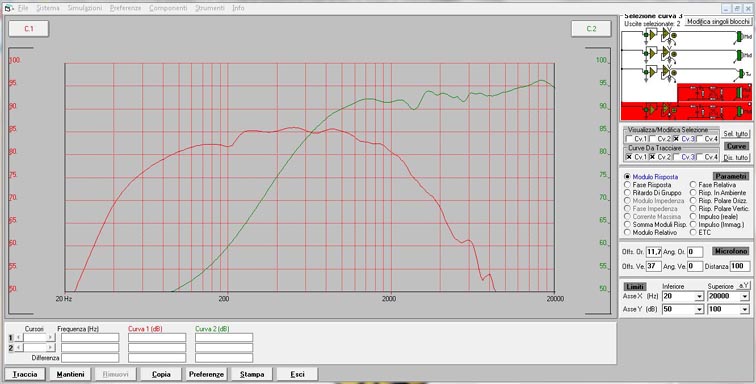Viewport: 756px width, 384px height.
Task: Select the top Mid speaker driver icon
Action: (740, 37)
